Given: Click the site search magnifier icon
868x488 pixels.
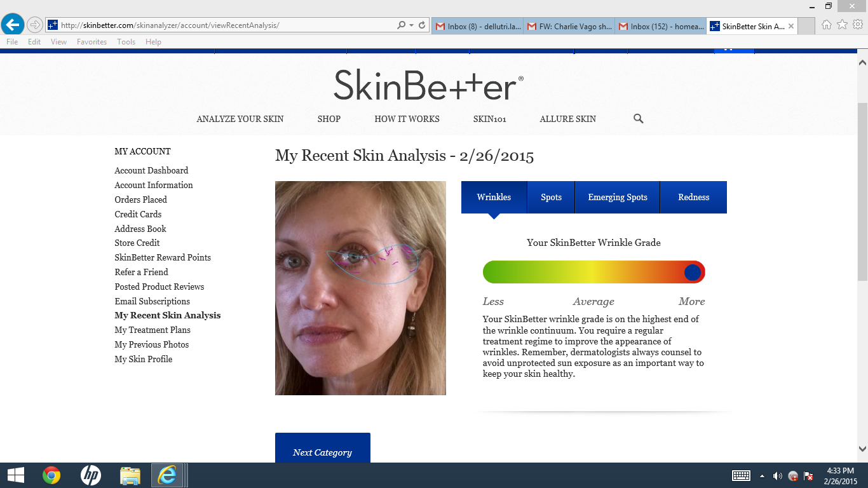Looking at the screenshot, I should 639,119.
